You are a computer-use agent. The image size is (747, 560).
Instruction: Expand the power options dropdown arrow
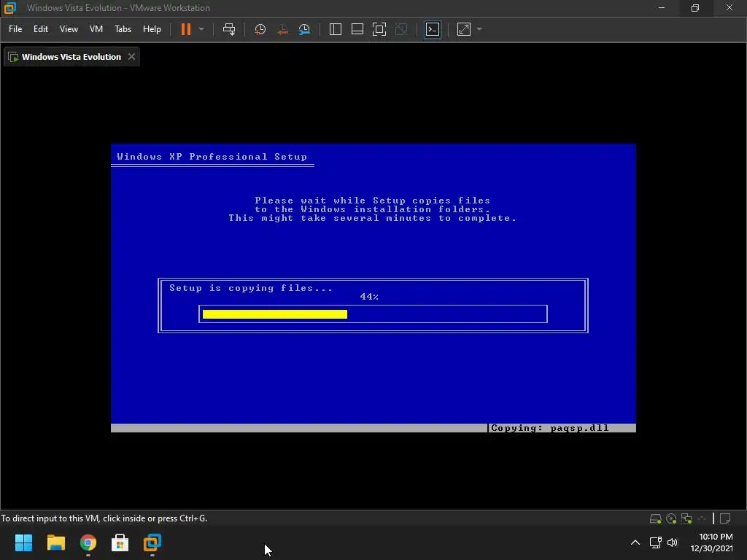pyautogui.click(x=201, y=29)
